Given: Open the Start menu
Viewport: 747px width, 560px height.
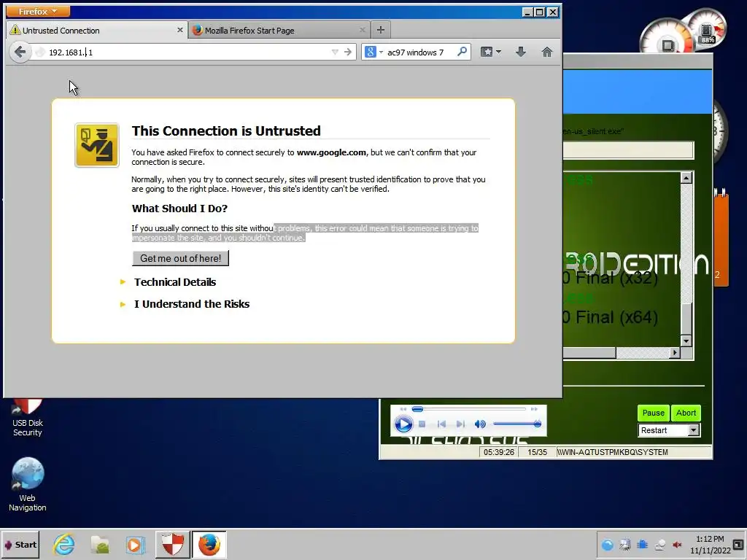Looking at the screenshot, I should pos(20,545).
